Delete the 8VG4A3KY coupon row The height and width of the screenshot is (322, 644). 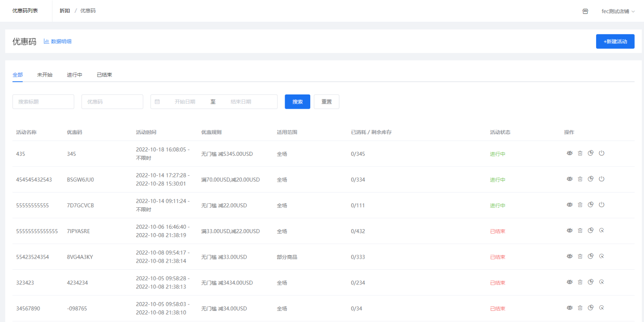[x=580, y=257]
